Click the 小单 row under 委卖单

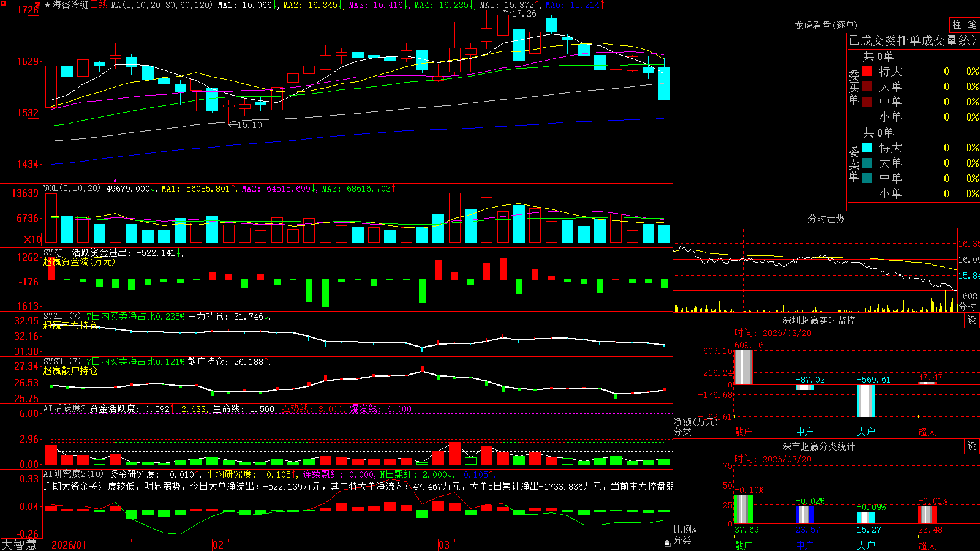(921, 193)
